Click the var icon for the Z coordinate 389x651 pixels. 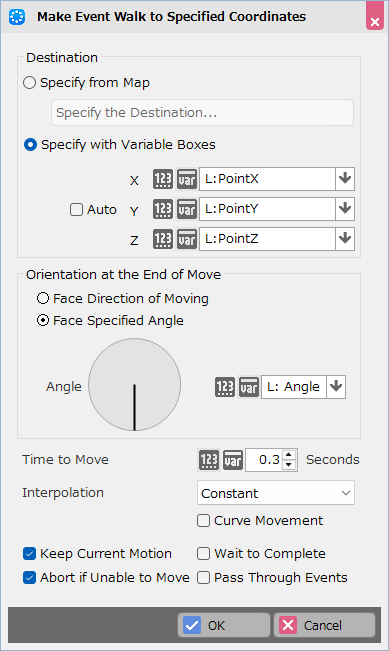coord(187,239)
